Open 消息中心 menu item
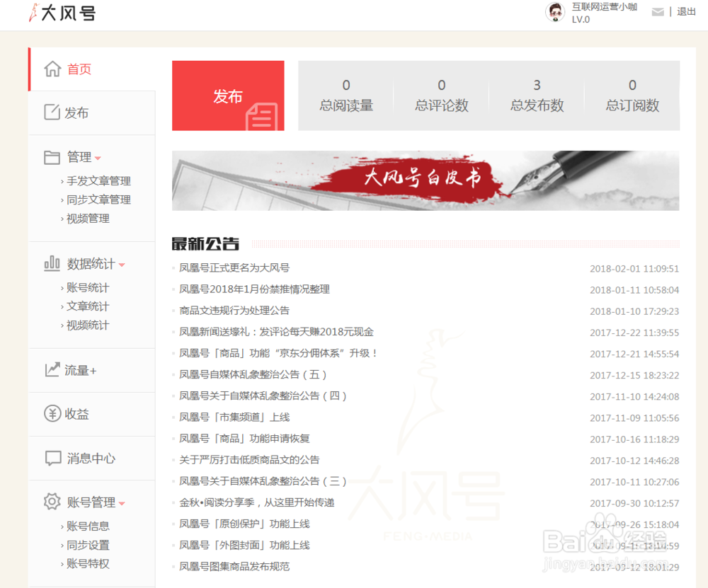Viewport: 708px width, 588px height. tap(91, 459)
